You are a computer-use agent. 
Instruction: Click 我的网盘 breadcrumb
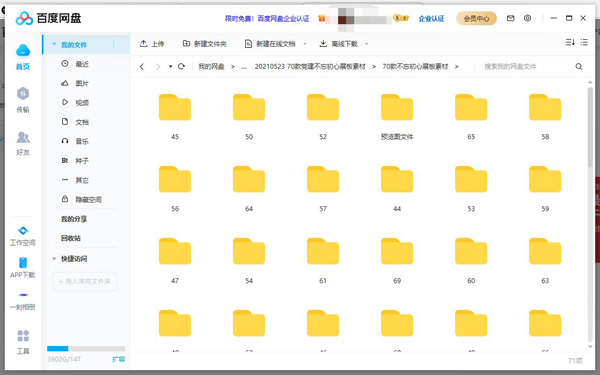[x=211, y=67]
